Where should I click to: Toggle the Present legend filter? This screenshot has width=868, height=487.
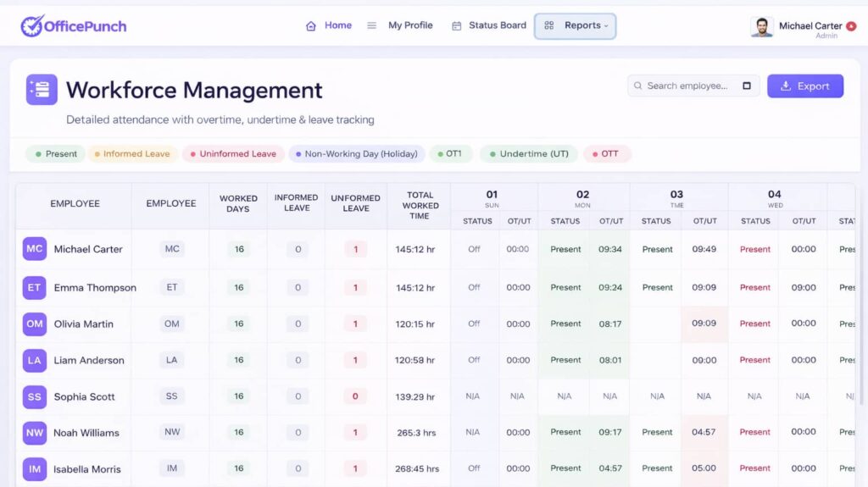[x=55, y=154]
